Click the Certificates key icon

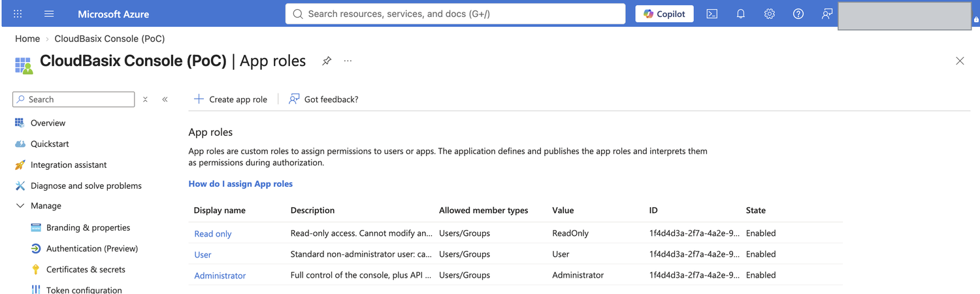[36, 269]
